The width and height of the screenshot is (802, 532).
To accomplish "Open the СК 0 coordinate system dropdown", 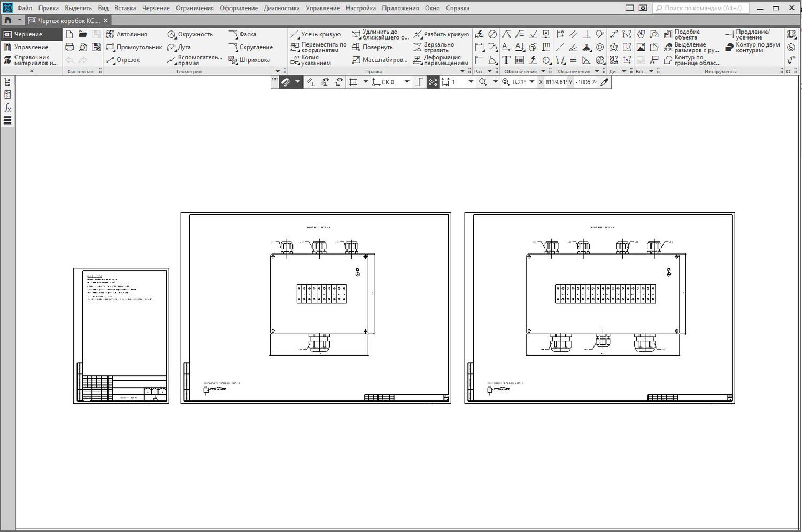I will (x=407, y=82).
